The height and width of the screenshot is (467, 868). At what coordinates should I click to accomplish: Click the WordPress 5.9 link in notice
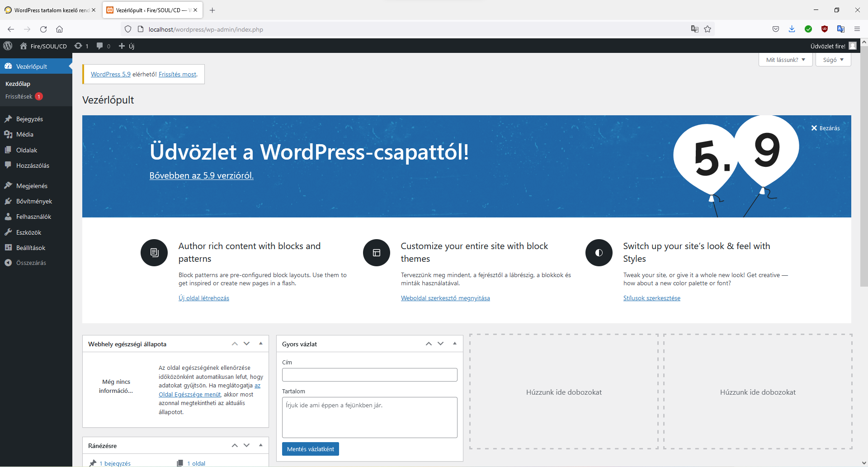pyautogui.click(x=111, y=74)
